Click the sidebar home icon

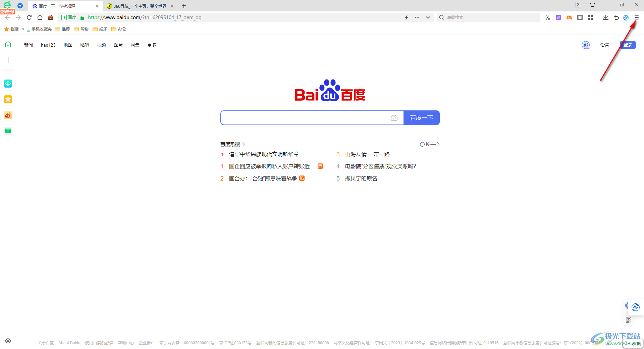pos(8,44)
